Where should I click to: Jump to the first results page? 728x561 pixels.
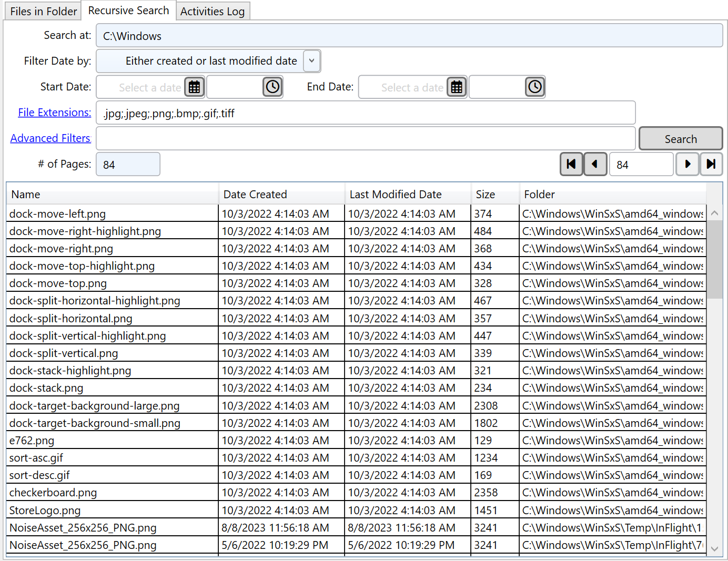coord(571,164)
